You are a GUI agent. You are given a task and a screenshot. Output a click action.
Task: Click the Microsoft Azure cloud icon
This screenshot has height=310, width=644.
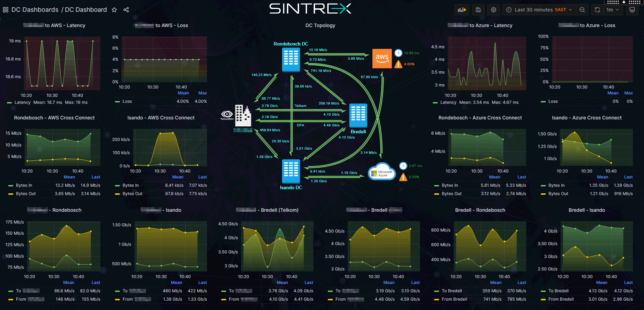[382, 171]
